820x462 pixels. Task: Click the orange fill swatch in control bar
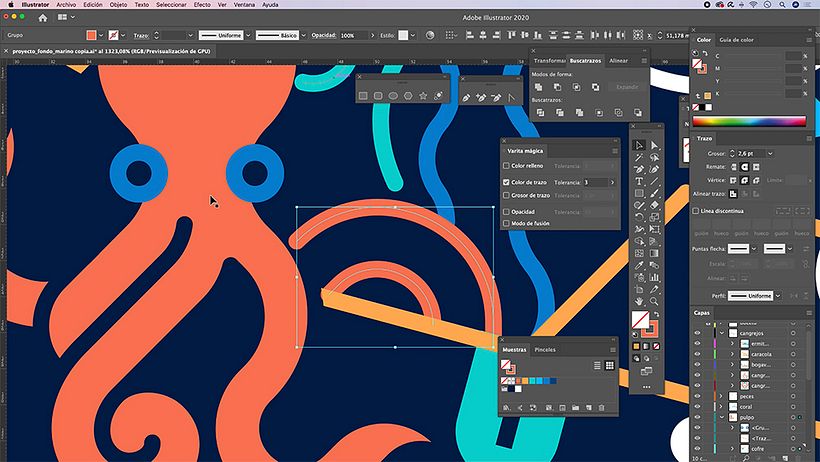click(x=92, y=36)
